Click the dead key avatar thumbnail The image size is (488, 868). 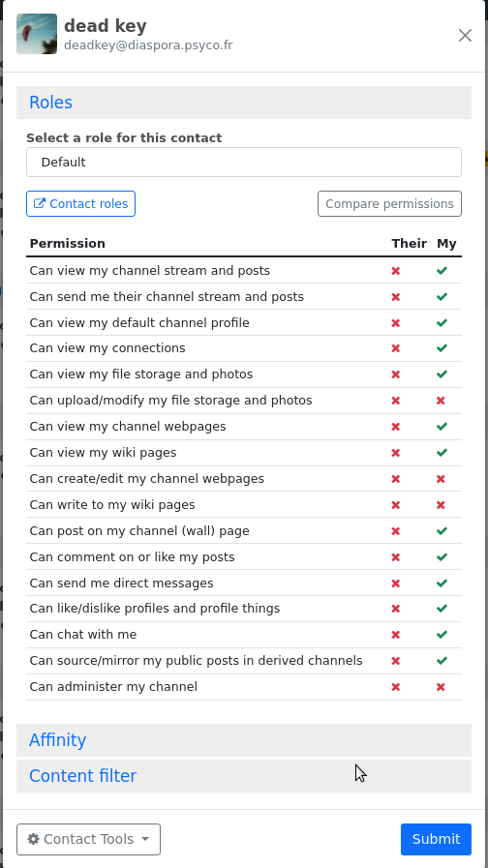coord(37,34)
